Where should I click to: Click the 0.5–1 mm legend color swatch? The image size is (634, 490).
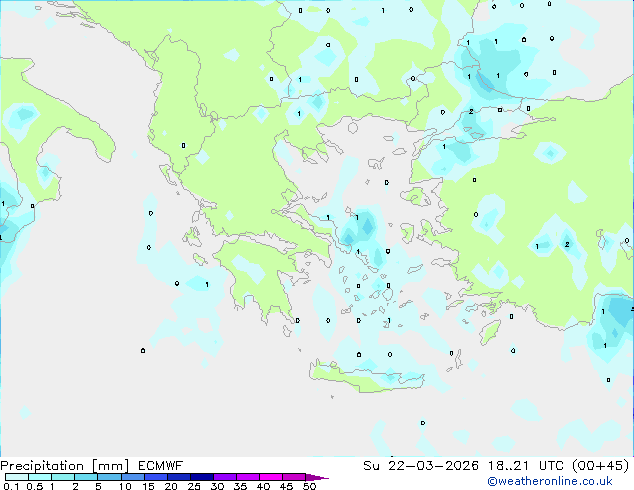40,477
